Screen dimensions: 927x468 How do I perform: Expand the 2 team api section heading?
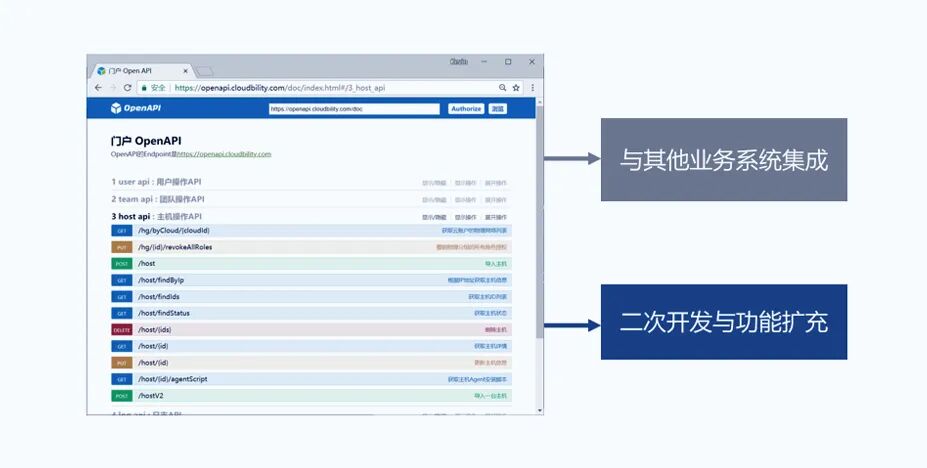[158, 199]
